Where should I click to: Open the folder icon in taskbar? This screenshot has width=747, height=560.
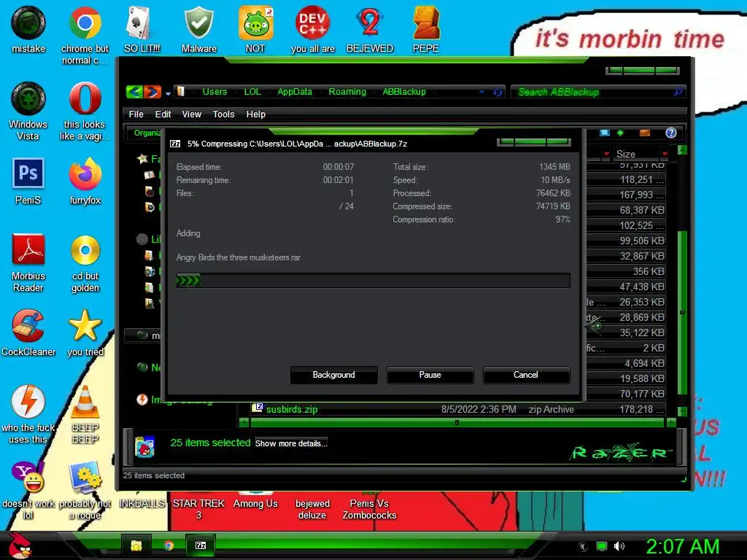click(x=136, y=545)
